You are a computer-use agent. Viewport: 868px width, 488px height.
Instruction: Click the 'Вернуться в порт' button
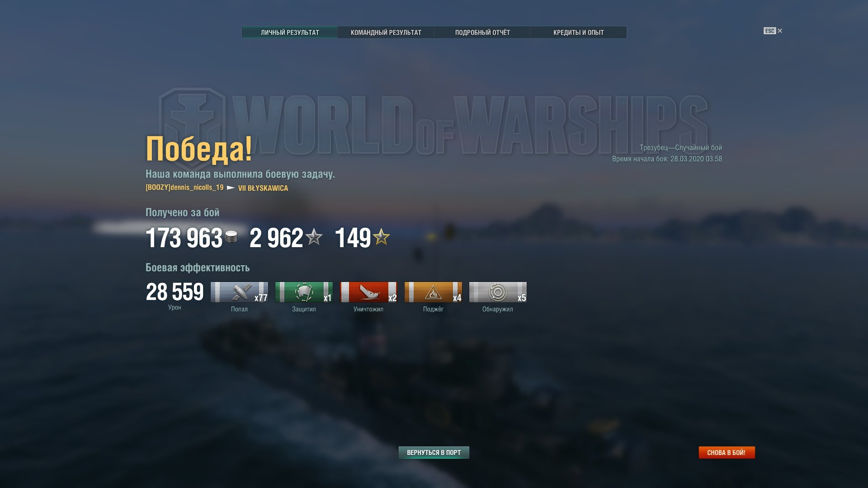tap(434, 452)
